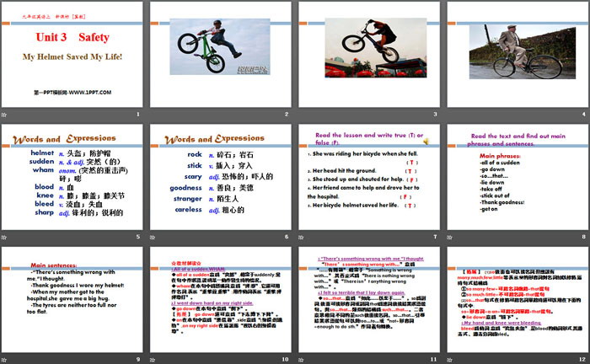Viewport: 590px width, 364px height.
Task: Select slide 2 with green bike jump photo
Action: point(221,54)
